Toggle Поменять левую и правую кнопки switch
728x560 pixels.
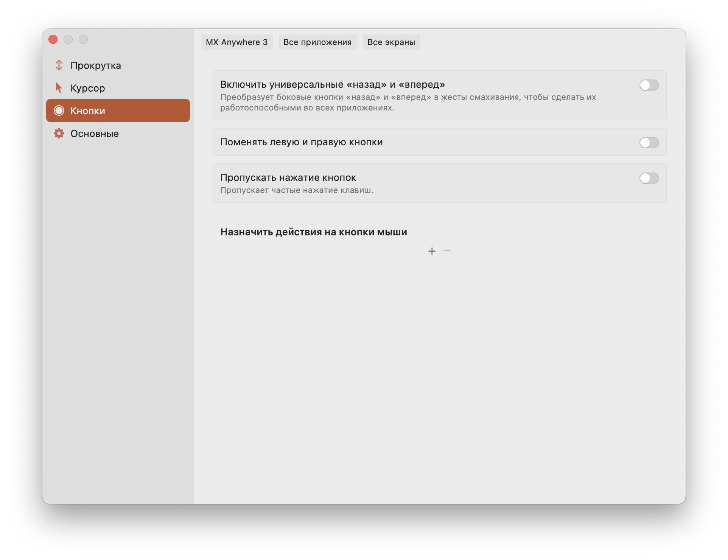[x=649, y=143]
